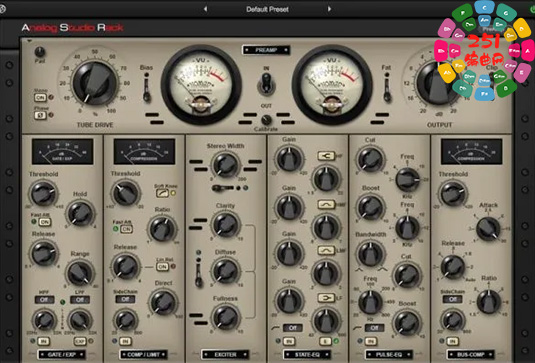Bypass the Comp/Limit module with its IN button
Screen dimensions: 535x363
(x=125, y=341)
